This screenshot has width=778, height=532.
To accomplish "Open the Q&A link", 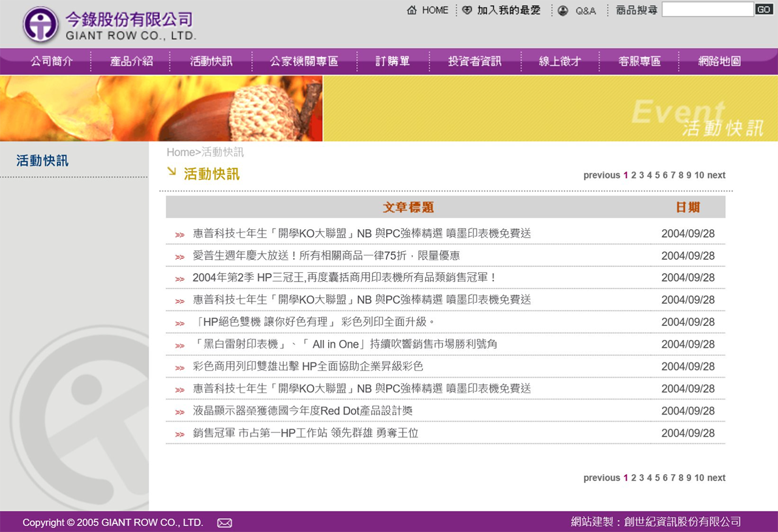I will point(586,11).
